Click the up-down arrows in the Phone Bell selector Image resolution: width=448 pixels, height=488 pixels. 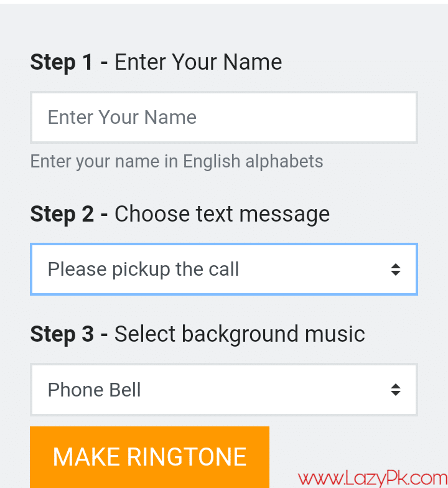[395, 390]
